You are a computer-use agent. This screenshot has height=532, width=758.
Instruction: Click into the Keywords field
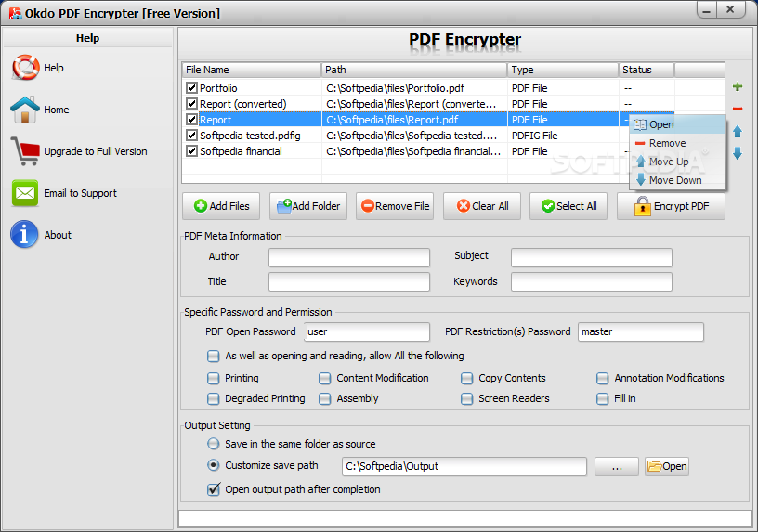pyautogui.click(x=591, y=281)
